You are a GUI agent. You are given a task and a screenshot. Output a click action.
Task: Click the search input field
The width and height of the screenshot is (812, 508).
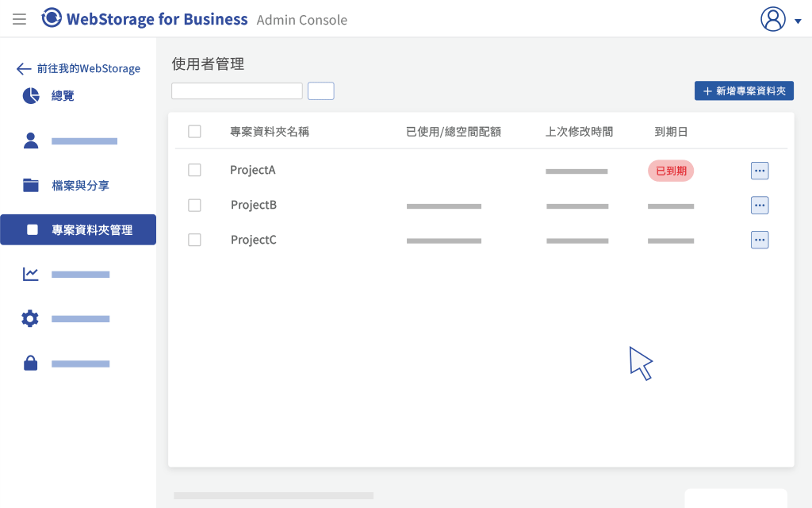tap(237, 90)
